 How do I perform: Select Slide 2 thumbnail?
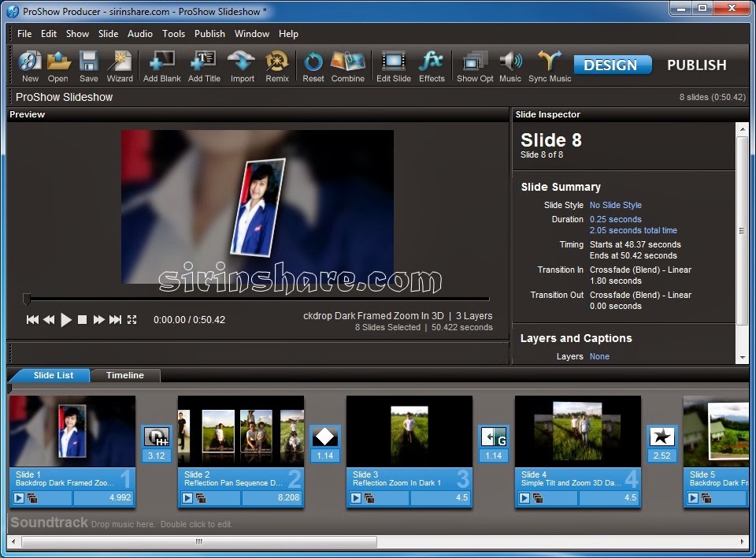pos(241,431)
